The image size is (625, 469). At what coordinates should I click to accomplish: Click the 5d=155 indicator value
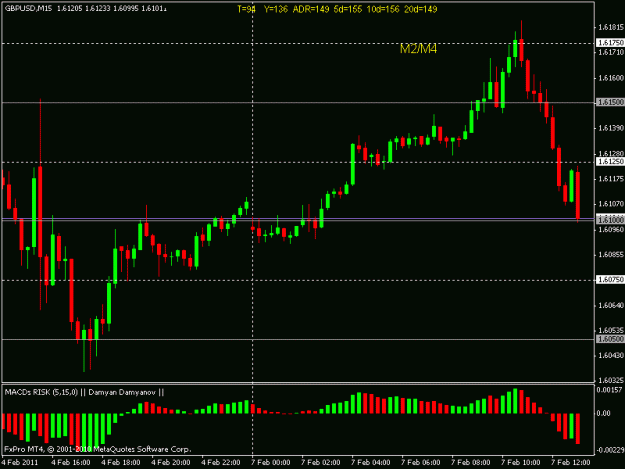click(348, 9)
